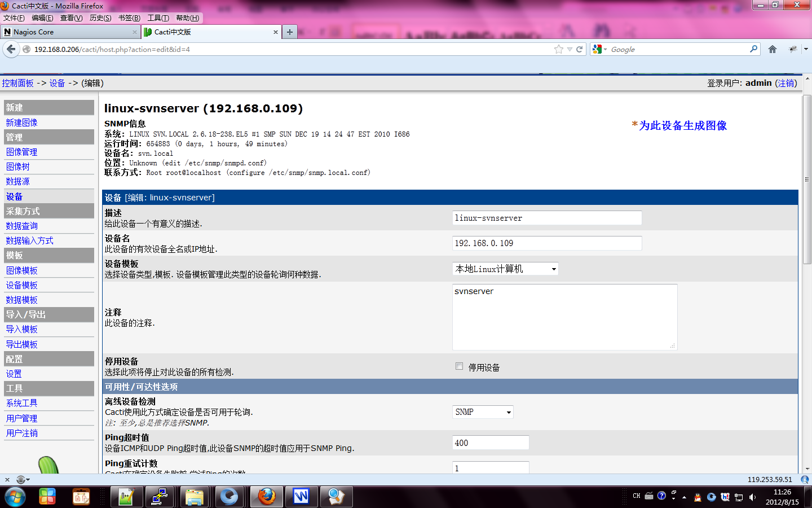Viewport: 812px width, 508px height.
Task: Open the 离线设备检测 SNMP dropdown
Action: [x=483, y=412]
